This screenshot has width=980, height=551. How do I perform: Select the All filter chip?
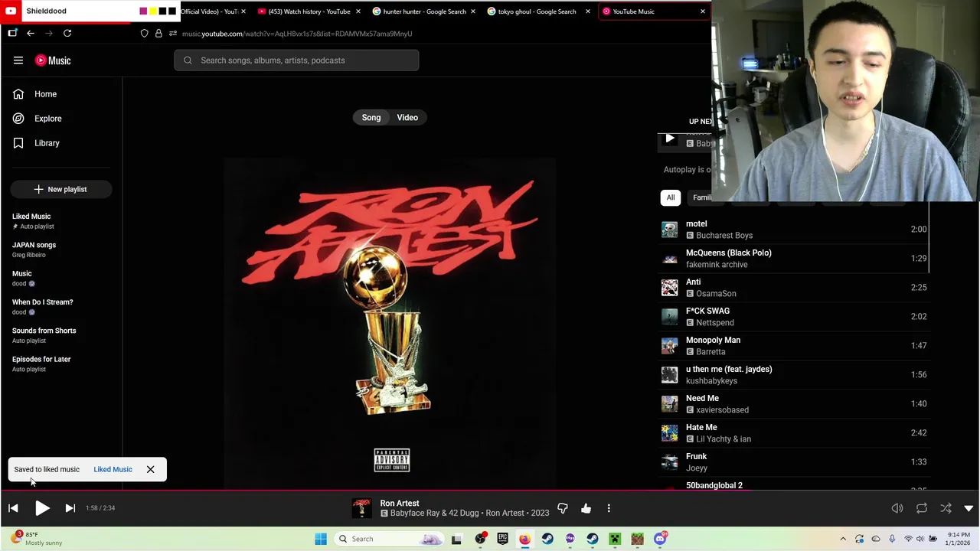pos(671,197)
